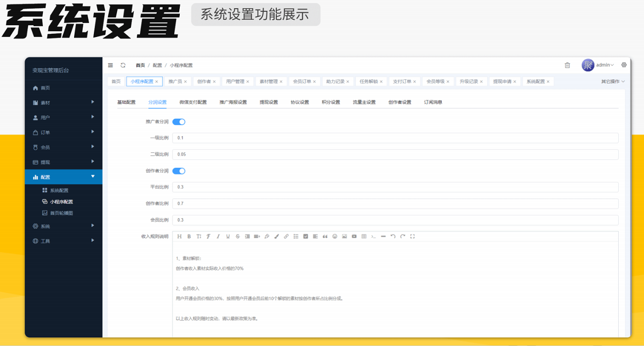This screenshot has width=644, height=346.
Task: Open the 其它操作 dropdown
Action: pyautogui.click(x=612, y=82)
